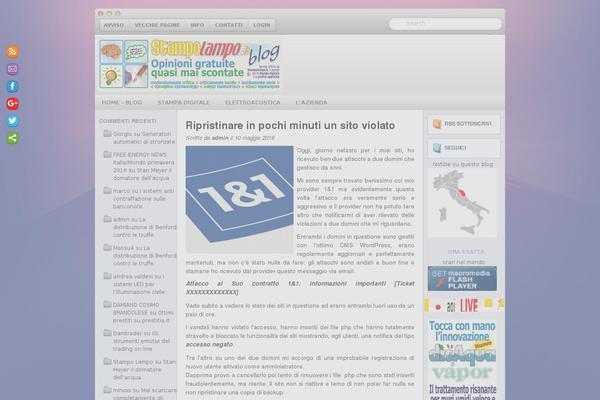This screenshot has height=400, width=600.
Task: Open the Info menu item
Action: [x=197, y=25]
